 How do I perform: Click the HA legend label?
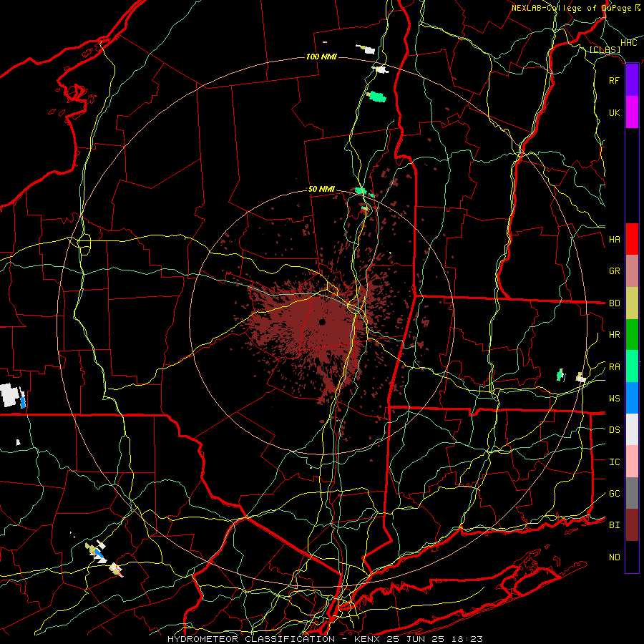(x=614, y=240)
